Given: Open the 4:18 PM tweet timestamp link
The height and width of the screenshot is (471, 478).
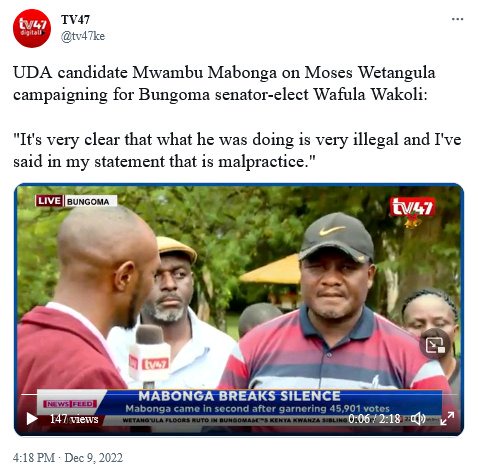Looking at the screenshot, I should [x=34, y=458].
